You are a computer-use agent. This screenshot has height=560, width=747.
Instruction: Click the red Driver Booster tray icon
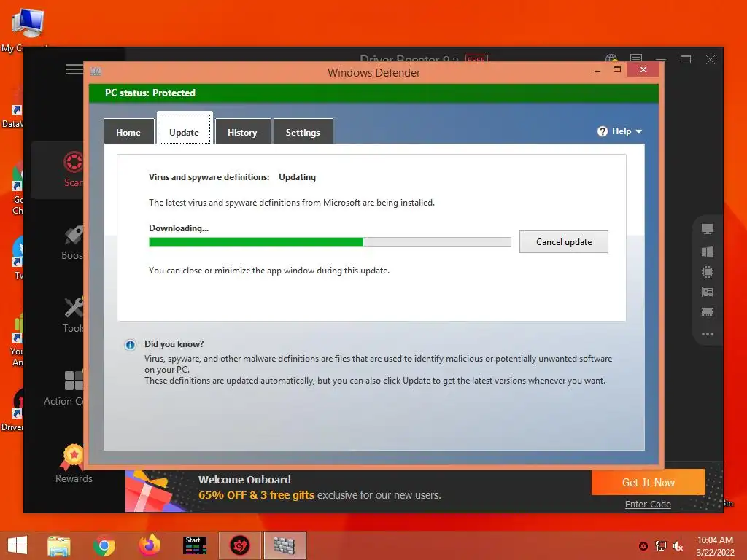coord(643,546)
